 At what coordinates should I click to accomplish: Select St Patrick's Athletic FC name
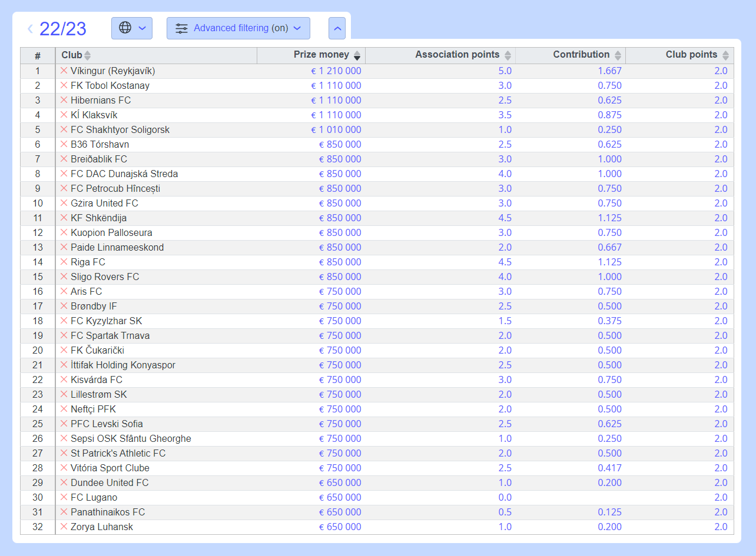tap(118, 453)
